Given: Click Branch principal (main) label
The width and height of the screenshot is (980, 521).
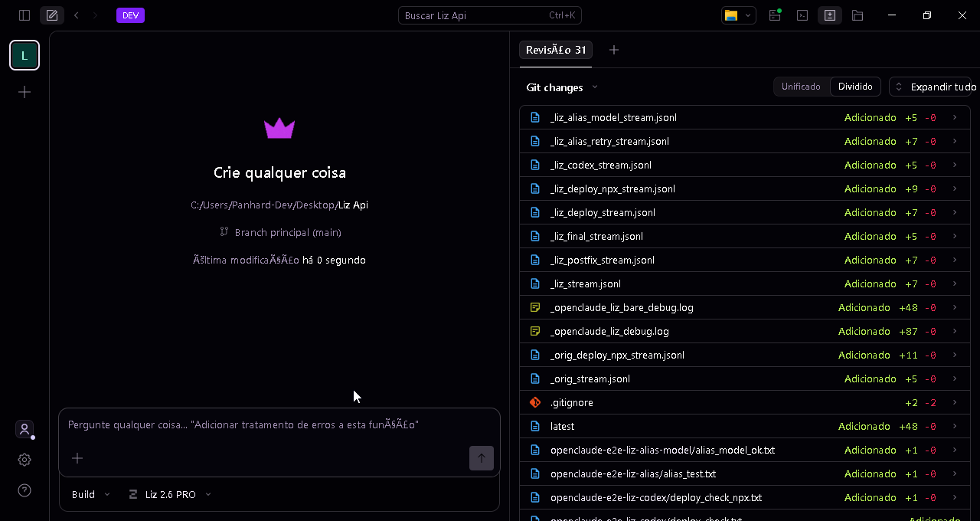Looking at the screenshot, I should [288, 232].
